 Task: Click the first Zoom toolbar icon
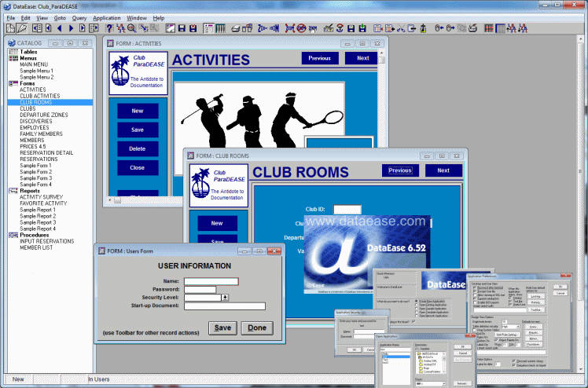tap(263, 28)
